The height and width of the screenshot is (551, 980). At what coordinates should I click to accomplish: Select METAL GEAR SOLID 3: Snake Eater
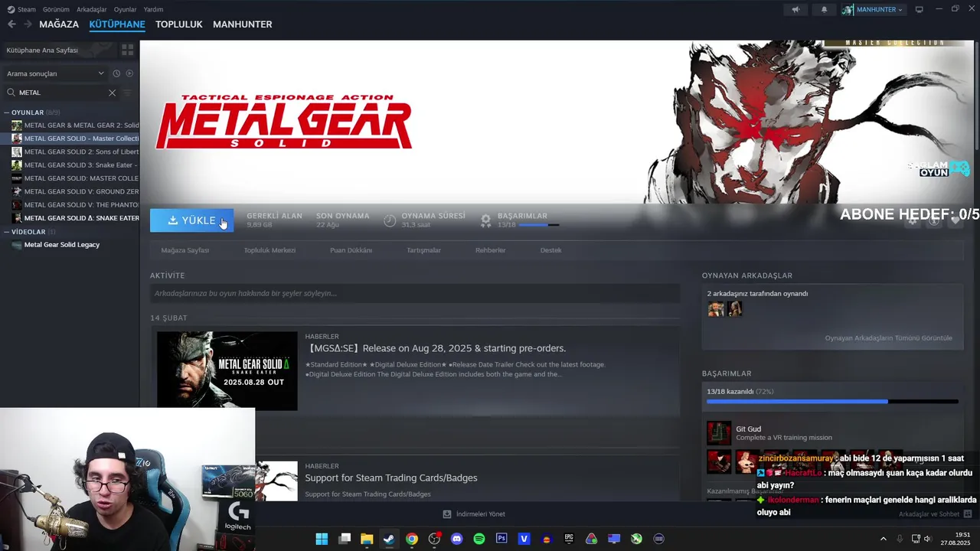click(x=75, y=165)
